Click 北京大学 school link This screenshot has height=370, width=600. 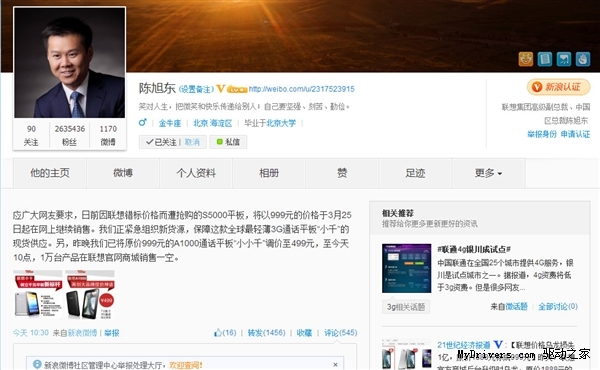point(281,123)
